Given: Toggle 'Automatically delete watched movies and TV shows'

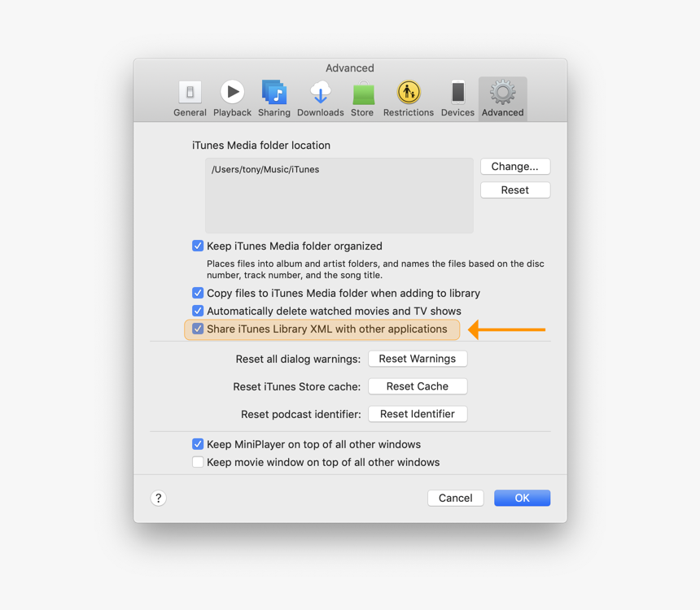Looking at the screenshot, I should point(198,311).
